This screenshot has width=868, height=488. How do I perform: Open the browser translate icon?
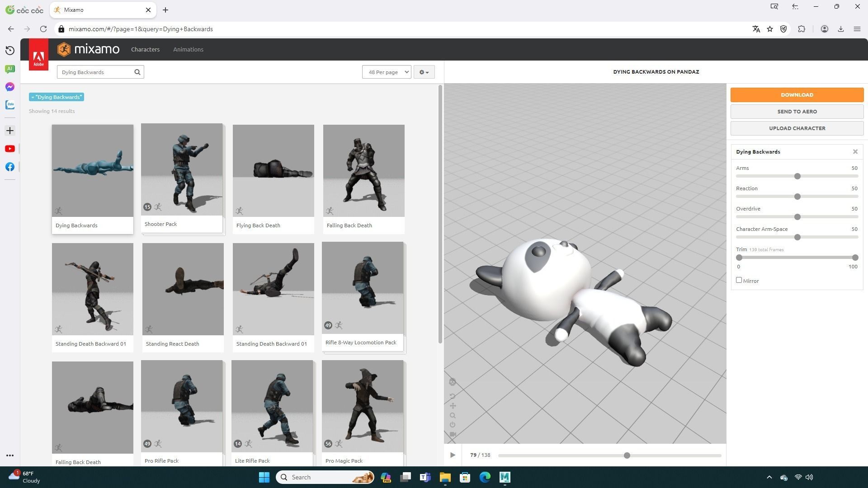coord(756,29)
